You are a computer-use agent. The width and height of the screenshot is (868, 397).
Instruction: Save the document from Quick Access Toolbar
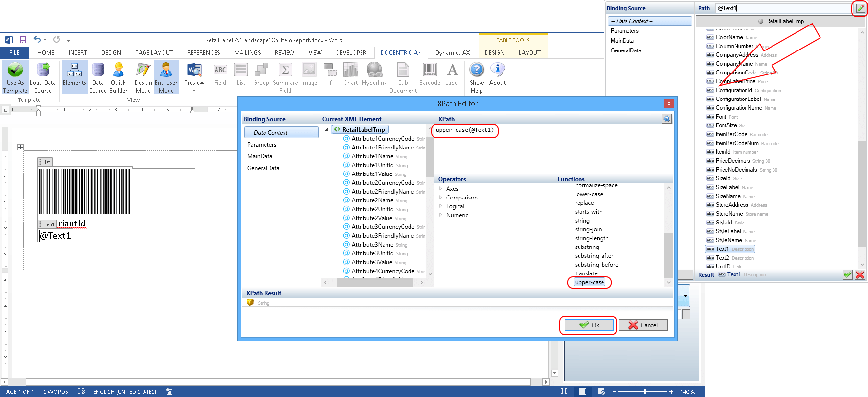23,40
